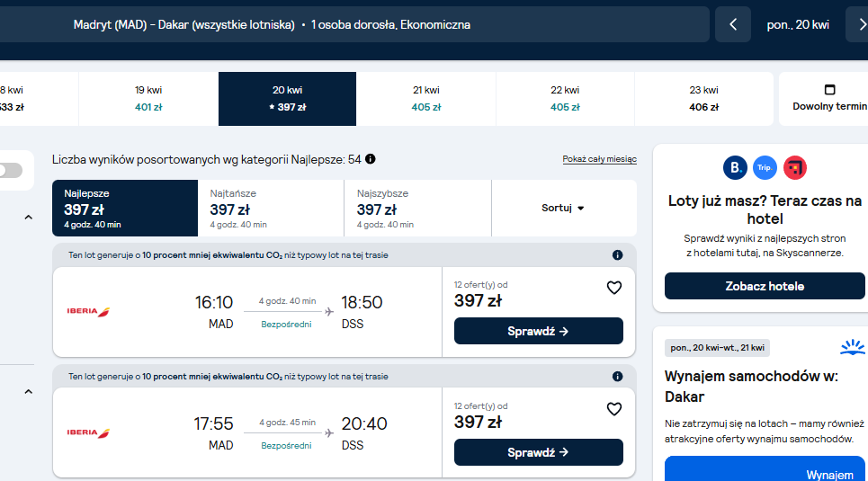Image resolution: width=868 pixels, height=481 pixels.
Task: Choose the 19 kwi date at 401 zł
Action: point(148,99)
